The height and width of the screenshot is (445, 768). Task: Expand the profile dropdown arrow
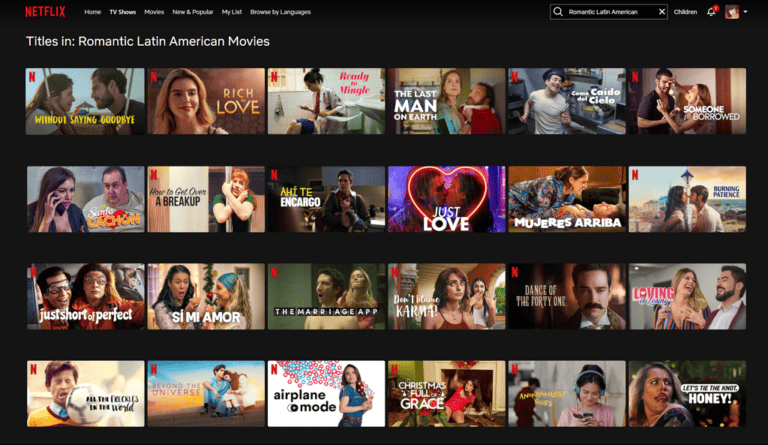point(745,12)
